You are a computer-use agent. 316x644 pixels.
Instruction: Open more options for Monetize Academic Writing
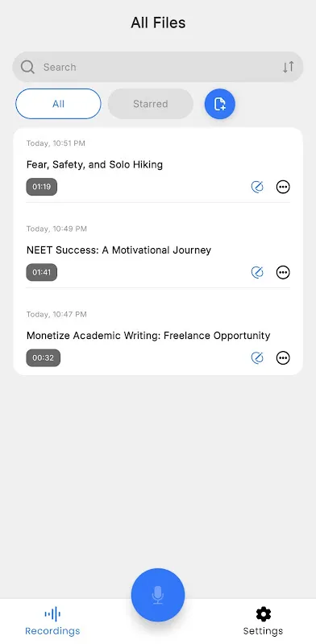[283, 357]
